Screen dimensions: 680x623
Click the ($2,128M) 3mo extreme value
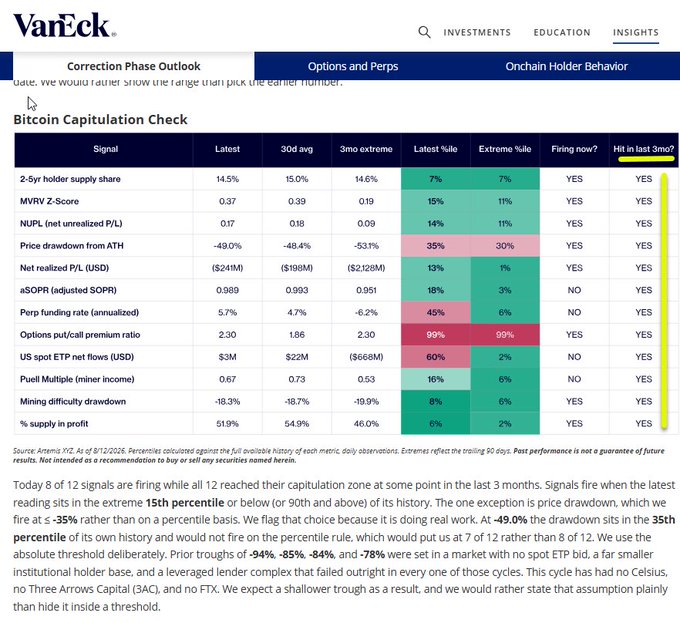pyautogui.click(x=366, y=268)
